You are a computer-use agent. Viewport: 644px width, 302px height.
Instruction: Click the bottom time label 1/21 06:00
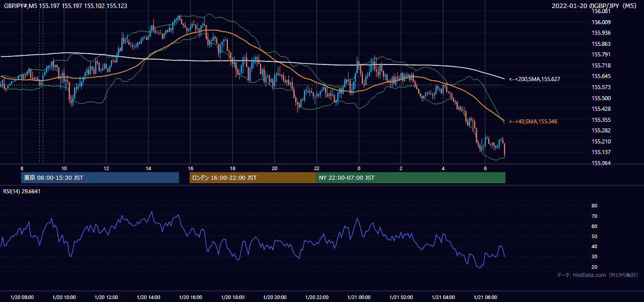coord(485,297)
